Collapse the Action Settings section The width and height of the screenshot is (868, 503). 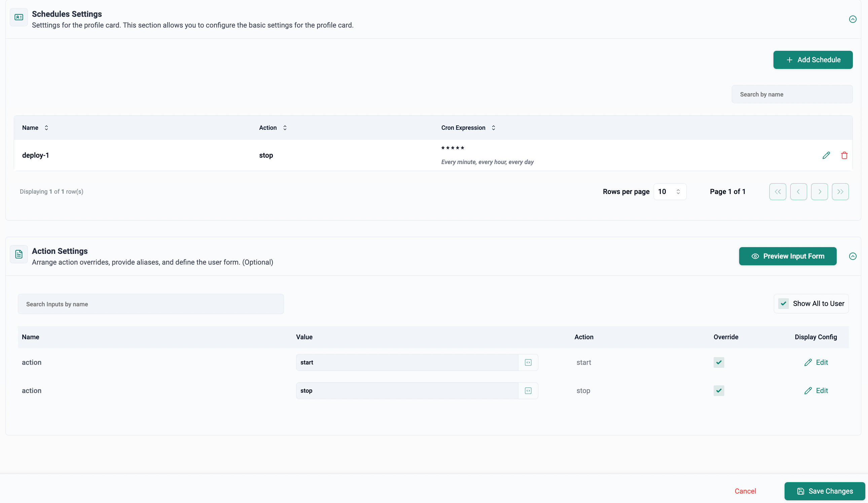852,256
